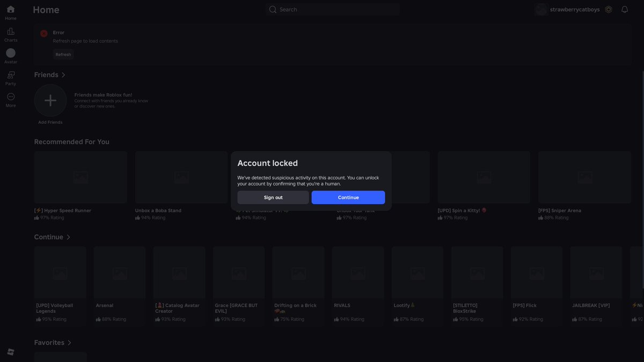Click the Roblox logo icon at sidebar bottom
This screenshot has height=362, width=644.
(11, 352)
